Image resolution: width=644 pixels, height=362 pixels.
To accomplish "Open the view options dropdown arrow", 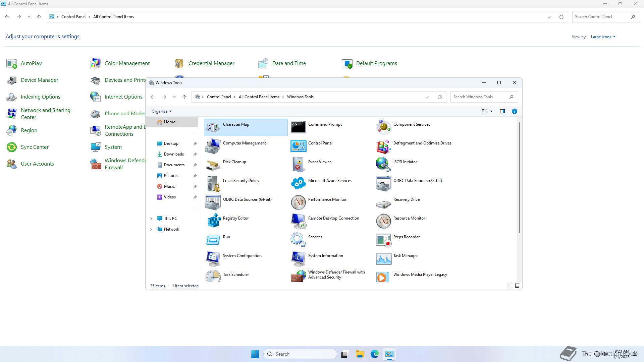I will pos(491,111).
